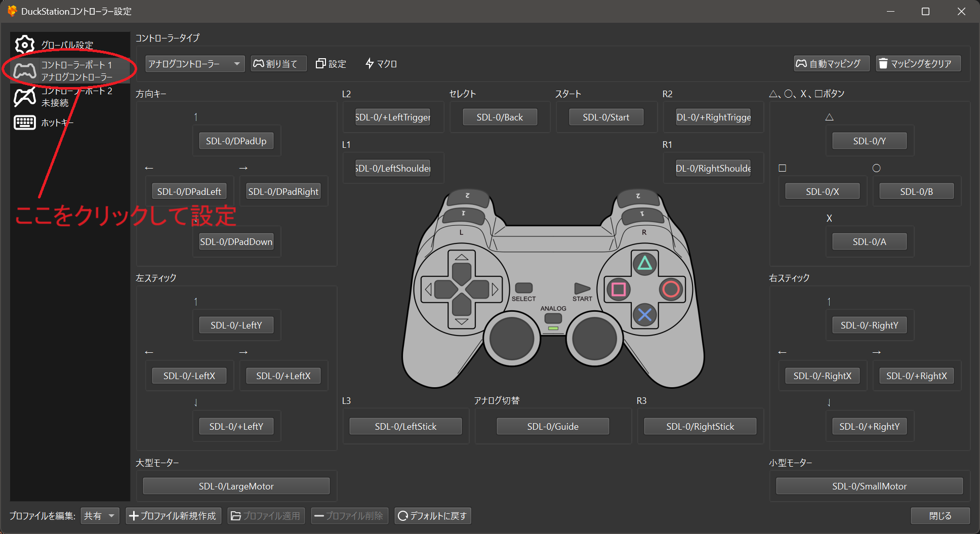Rebind left stick left SDL-0/-LeftX
This screenshot has height=534, width=980.
(x=189, y=376)
